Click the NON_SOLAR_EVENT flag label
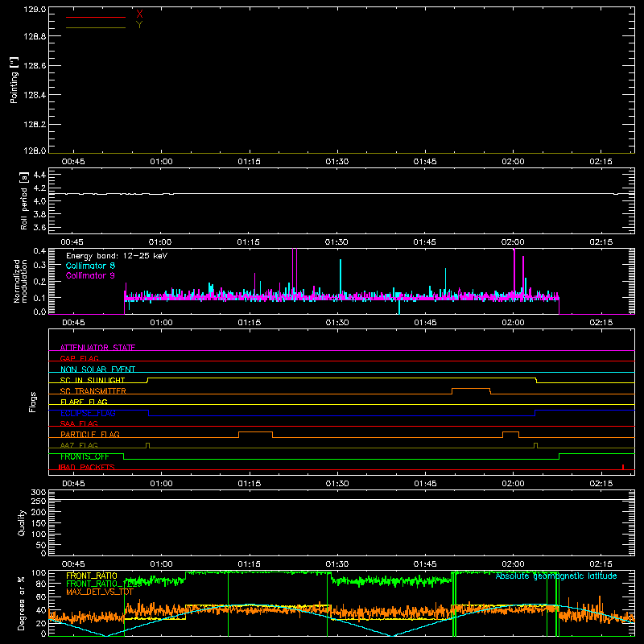The width and height of the screenshot is (644, 644). coord(97,369)
